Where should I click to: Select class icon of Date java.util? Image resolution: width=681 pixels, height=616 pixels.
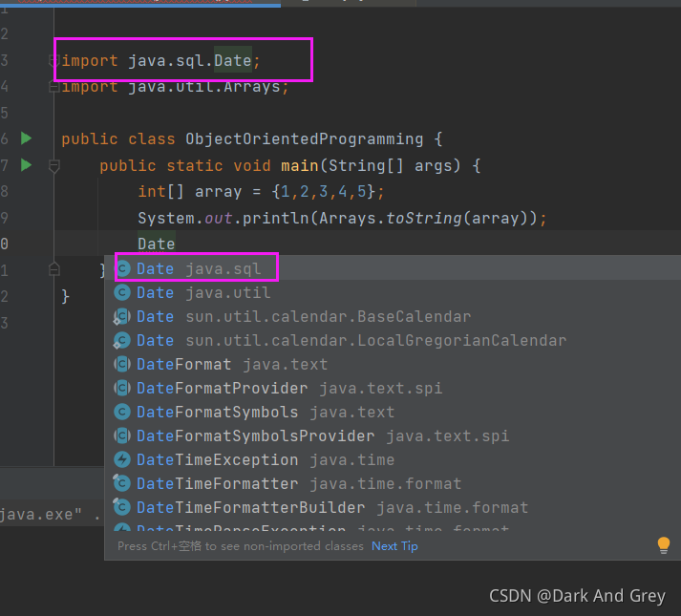122,292
